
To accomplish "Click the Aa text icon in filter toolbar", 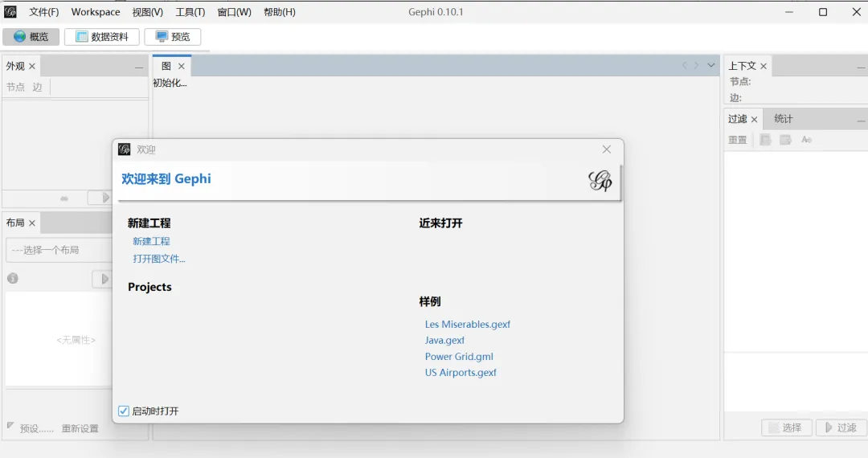I will pyautogui.click(x=807, y=140).
